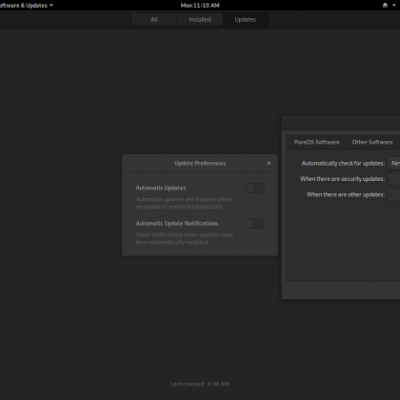Click the Last checked time label
This screenshot has width=400, height=400.
(200, 384)
